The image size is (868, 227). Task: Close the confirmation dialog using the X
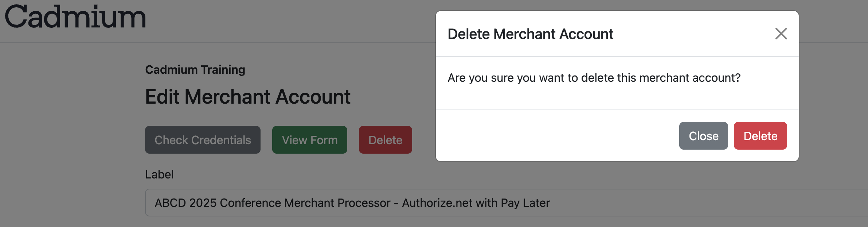pyautogui.click(x=781, y=33)
